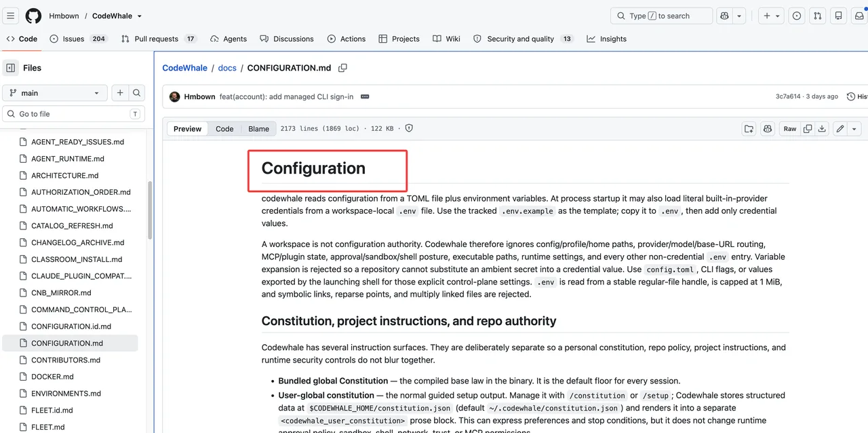Viewport: 868px width, 433px height.
Task: Add a new file with plus button
Action: point(120,93)
